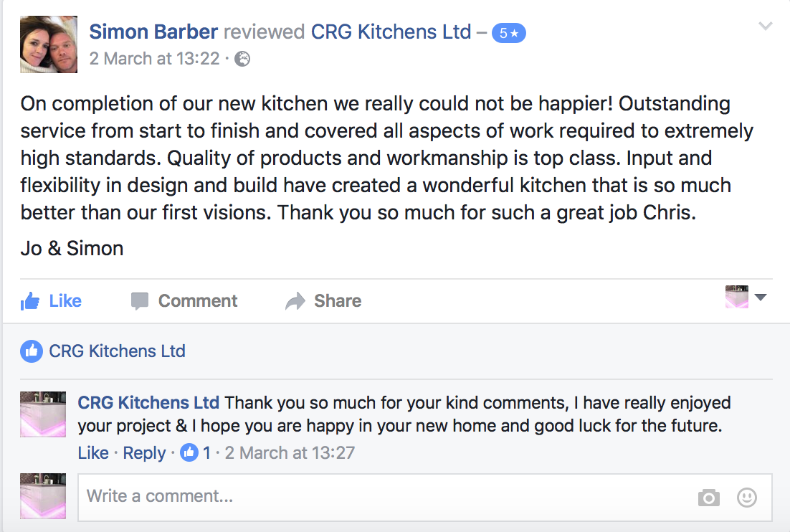Click the Comment speech bubble icon
790x532 pixels.
[x=140, y=301]
